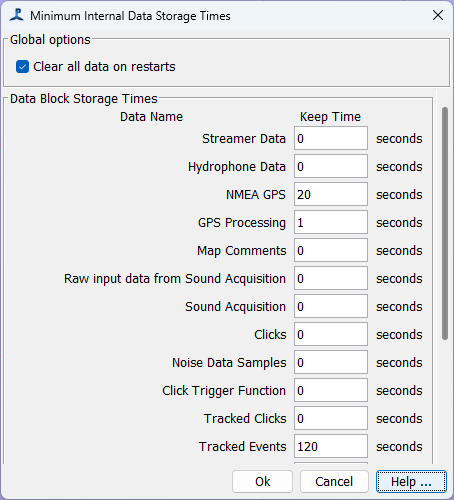Image resolution: width=454 pixels, height=500 pixels.
Task: Open the Help button
Action: 411,481
